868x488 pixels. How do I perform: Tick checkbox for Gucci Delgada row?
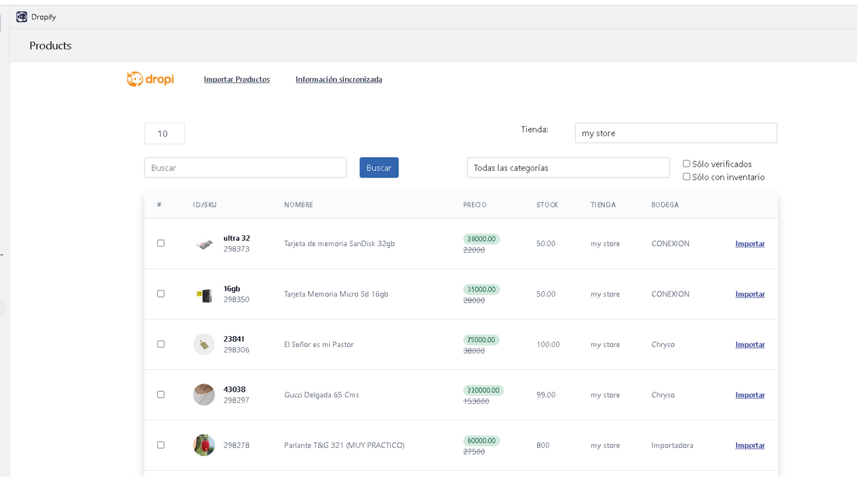(x=161, y=394)
